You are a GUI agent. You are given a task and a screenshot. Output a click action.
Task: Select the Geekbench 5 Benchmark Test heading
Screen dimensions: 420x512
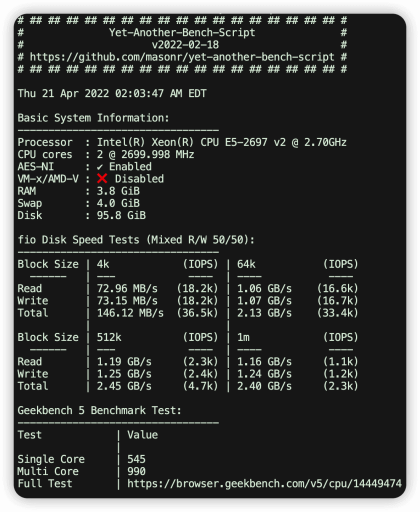[x=99, y=410]
